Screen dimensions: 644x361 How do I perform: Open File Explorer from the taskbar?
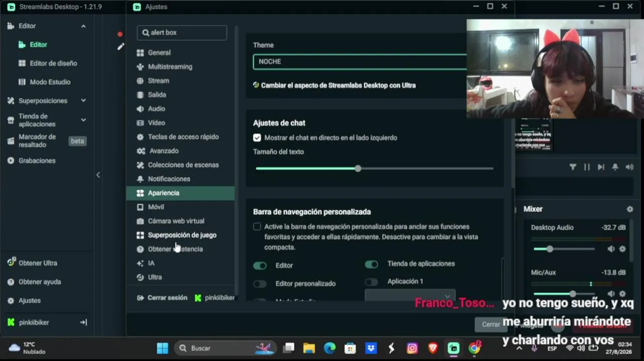click(x=309, y=348)
